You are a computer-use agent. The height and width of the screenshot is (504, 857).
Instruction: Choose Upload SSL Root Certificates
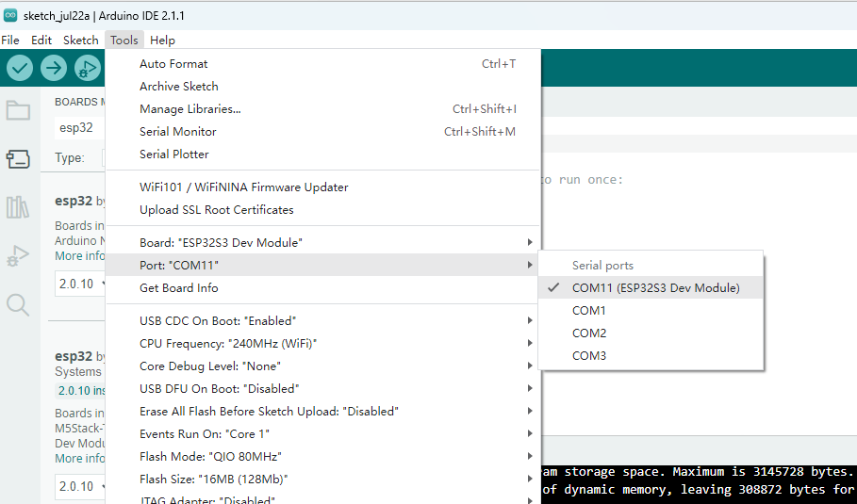pyautogui.click(x=323, y=210)
